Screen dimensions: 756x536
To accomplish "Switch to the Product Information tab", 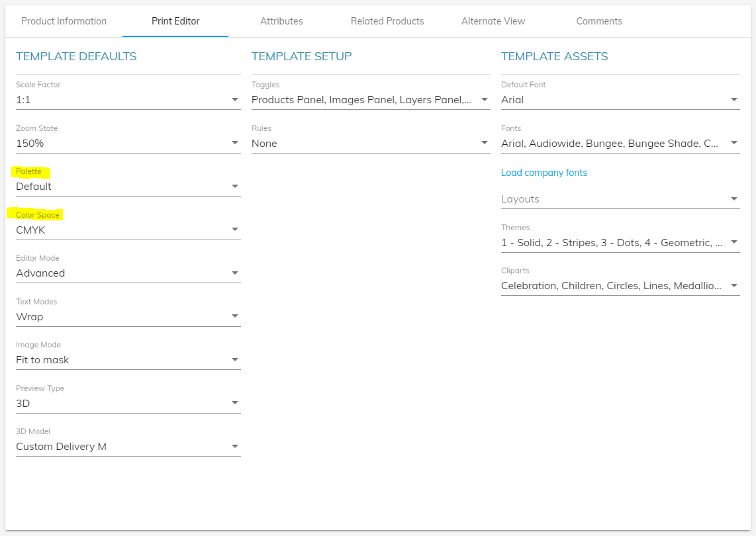I will coord(64,21).
